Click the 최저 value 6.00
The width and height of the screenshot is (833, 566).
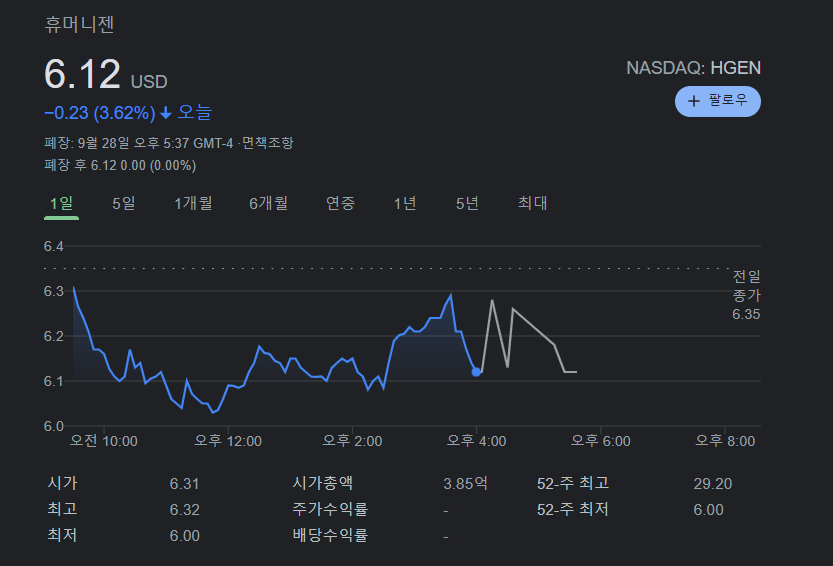(x=184, y=536)
